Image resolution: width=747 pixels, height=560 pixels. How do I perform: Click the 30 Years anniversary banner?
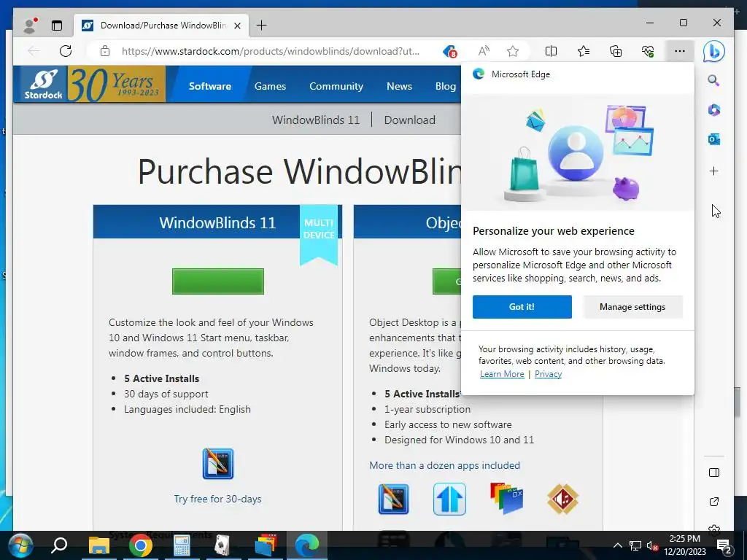117,85
